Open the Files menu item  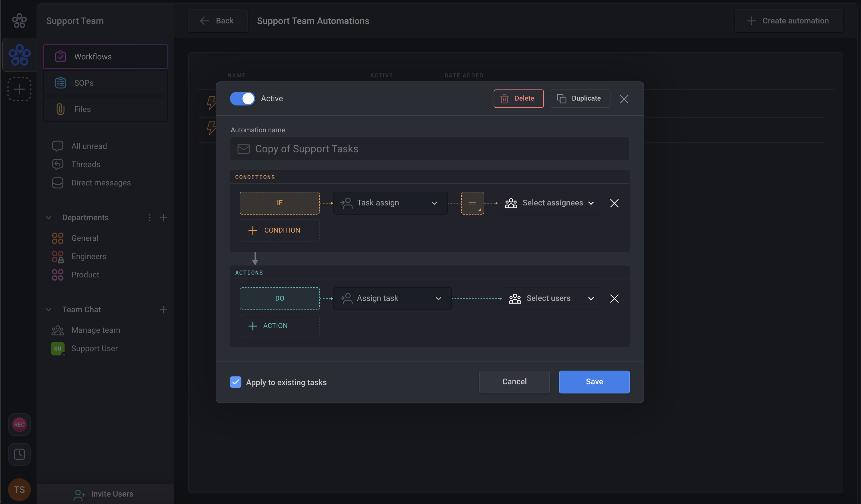coord(105,109)
